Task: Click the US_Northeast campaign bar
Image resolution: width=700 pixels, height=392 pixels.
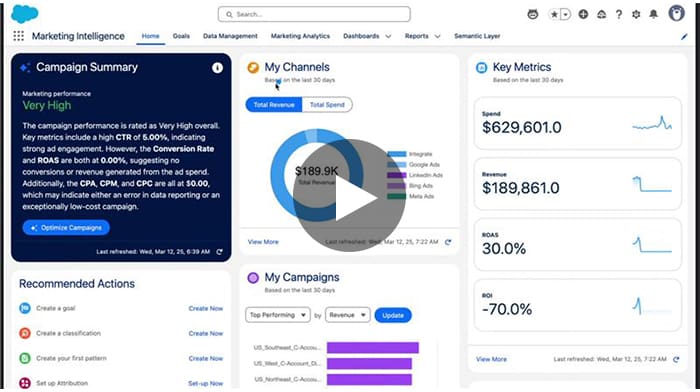Action: tap(369, 379)
